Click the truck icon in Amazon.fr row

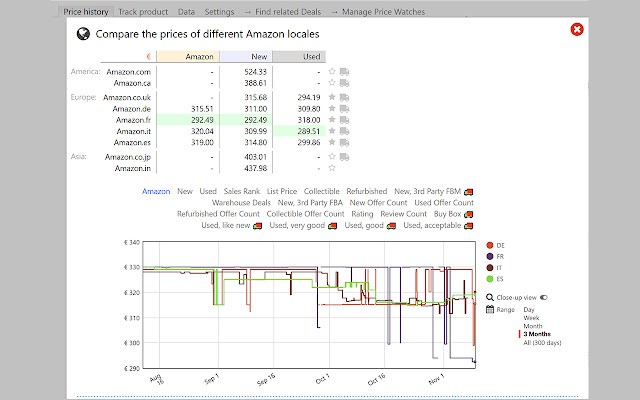tap(344, 120)
